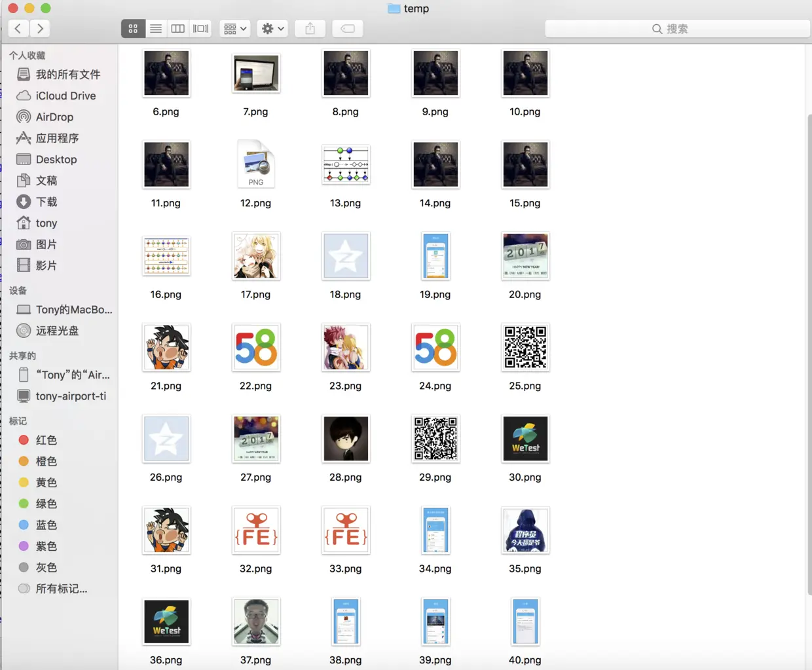Switch to icon view mode
Screen dimensions: 812x670
click(x=133, y=28)
